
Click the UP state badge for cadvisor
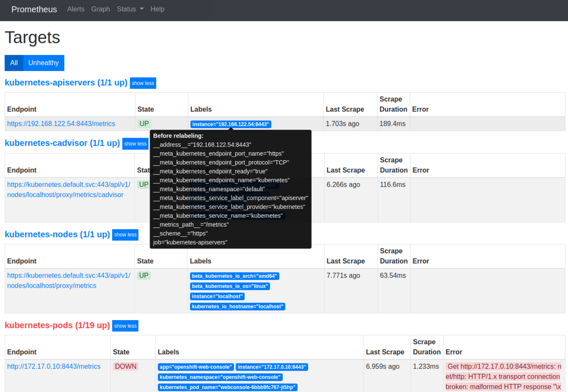143,184
